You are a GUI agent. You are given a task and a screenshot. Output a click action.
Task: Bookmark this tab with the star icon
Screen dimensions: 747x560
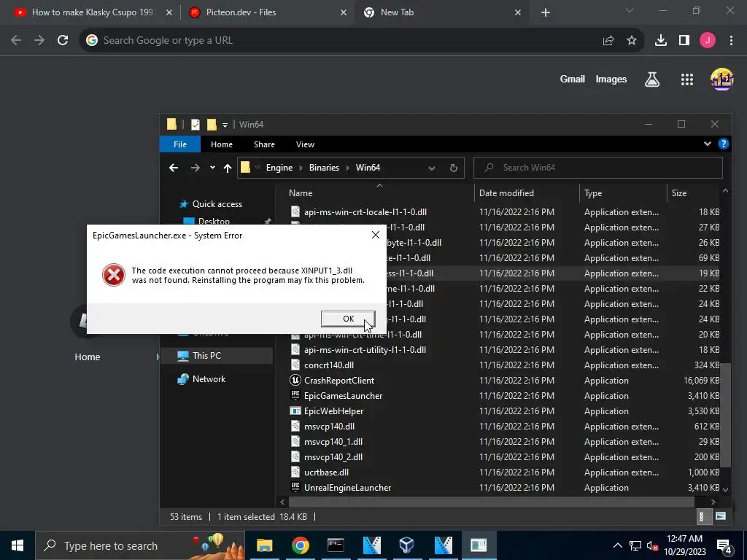click(631, 41)
